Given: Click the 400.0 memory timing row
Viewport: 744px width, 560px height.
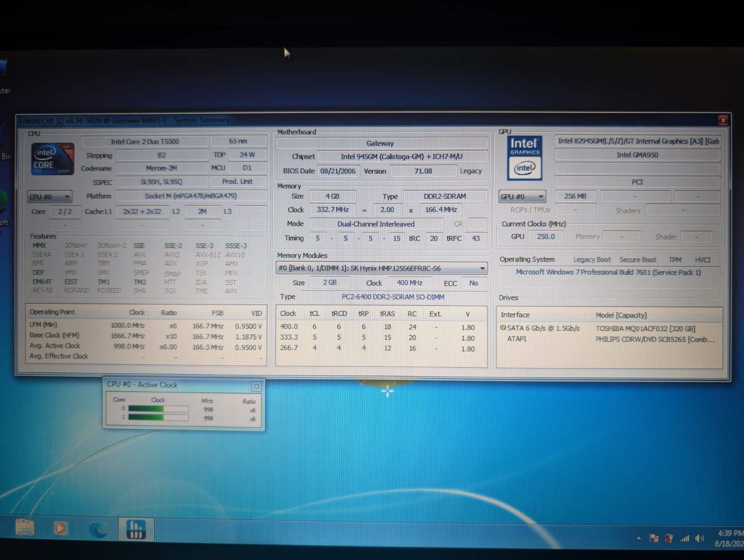Looking at the screenshot, I should [380, 327].
